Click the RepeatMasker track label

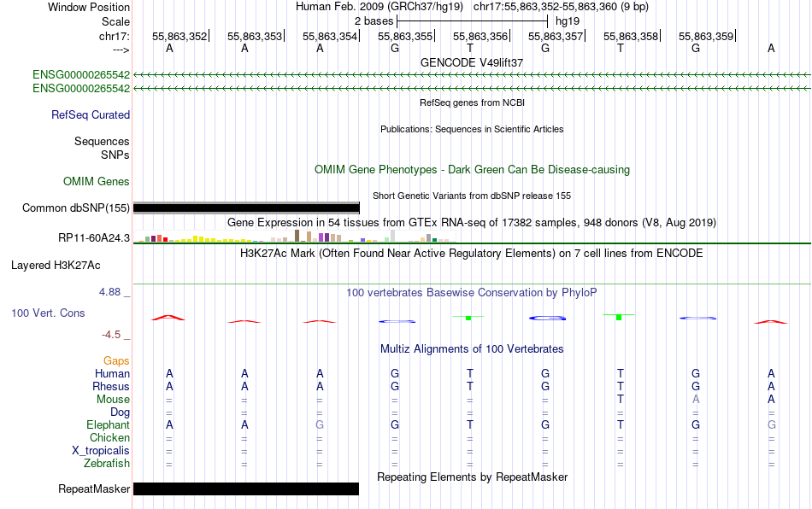point(94,489)
